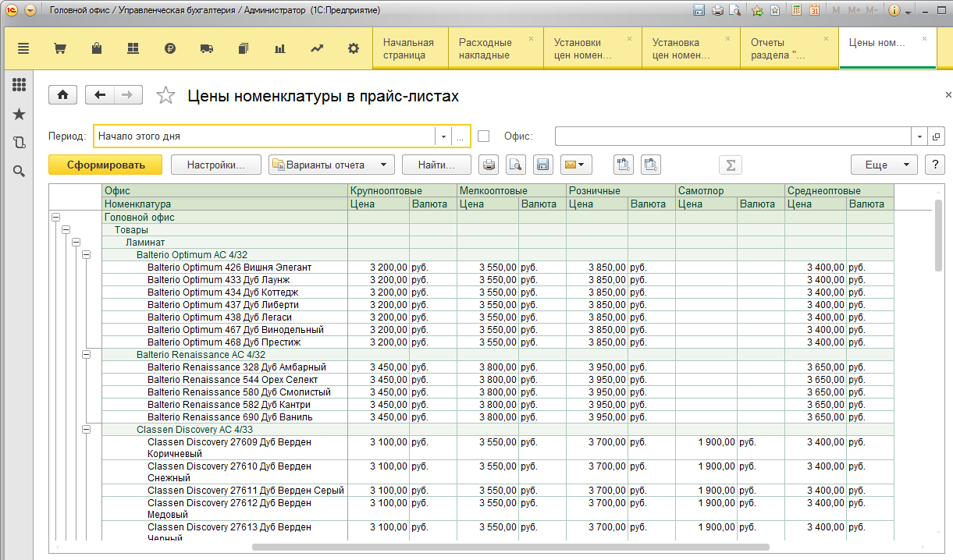Click the Sigma sum button
The width and height of the screenshot is (953, 560).
[x=731, y=165]
